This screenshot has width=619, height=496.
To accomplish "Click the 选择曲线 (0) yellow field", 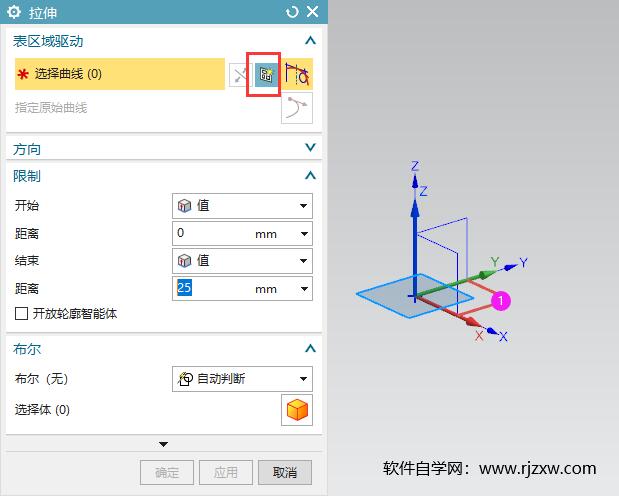I will tap(120, 74).
